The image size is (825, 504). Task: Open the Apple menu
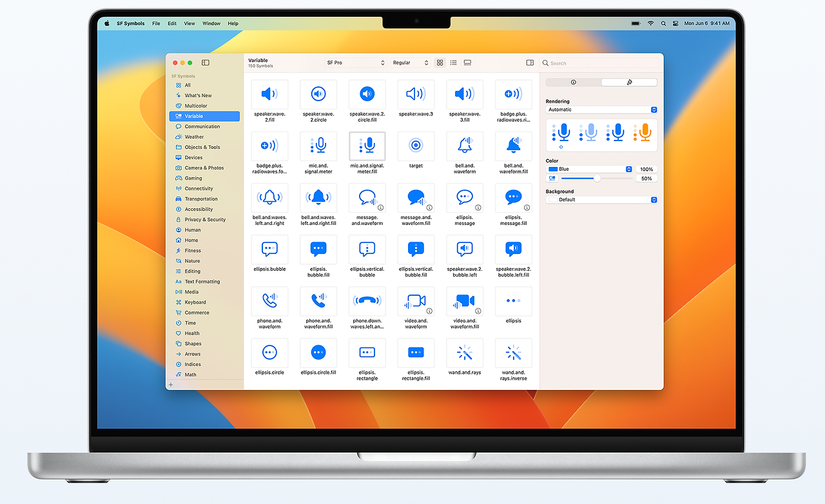[107, 23]
